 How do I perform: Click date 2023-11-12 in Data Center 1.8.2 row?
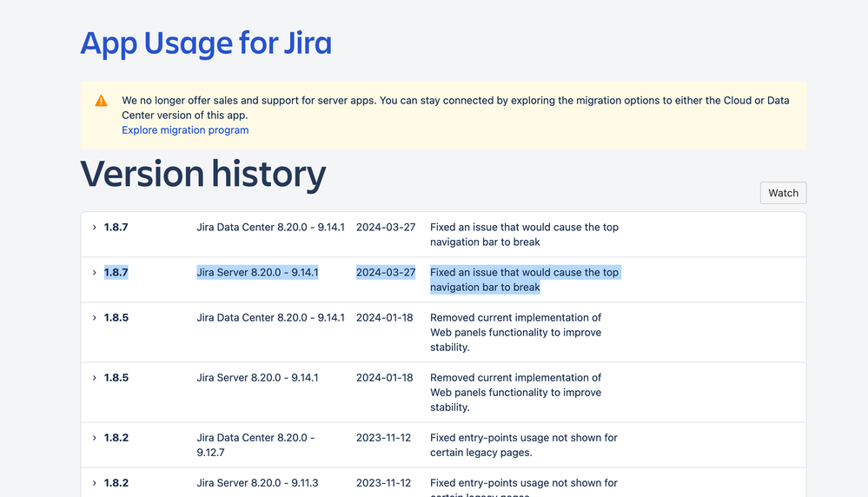click(x=384, y=437)
